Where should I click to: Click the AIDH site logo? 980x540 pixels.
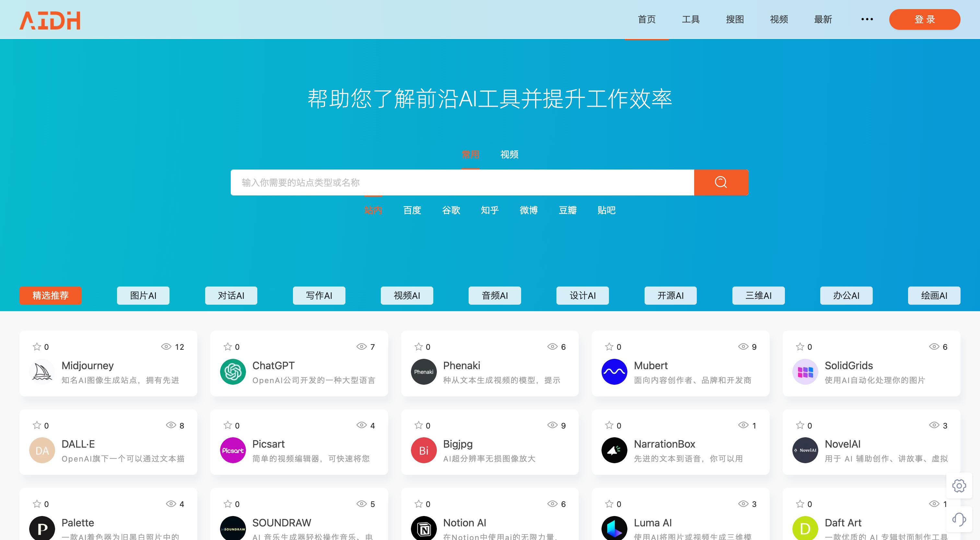coord(50,20)
